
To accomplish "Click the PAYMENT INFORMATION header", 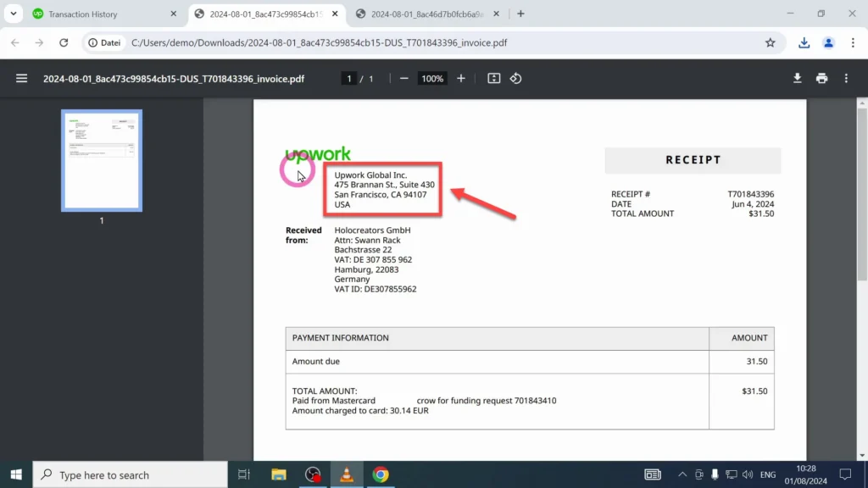I will [341, 337].
